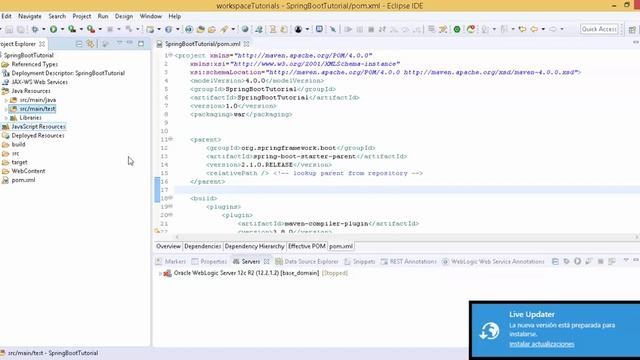Image resolution: width=640 pixels, height=360 pixels.
Task: Expand the Libraries tree node
Action: click(6, 118)
